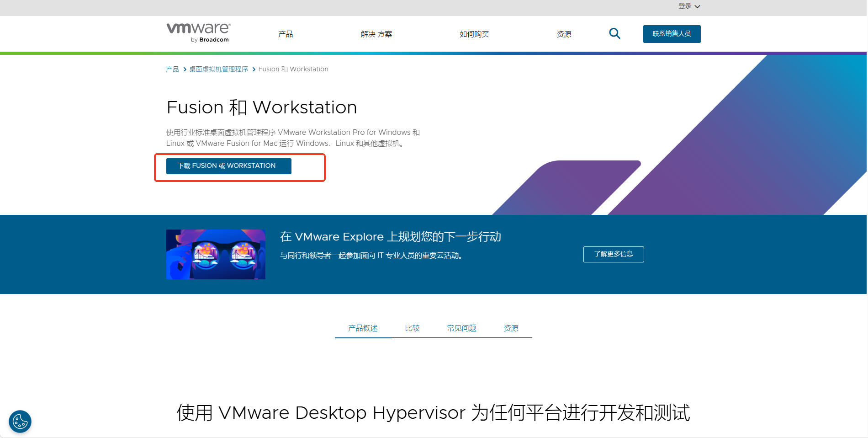Go to 桌面虚拟机管理程序 breadcrumb link
Viewport: 868px width, 438px height.
[218, 69]
